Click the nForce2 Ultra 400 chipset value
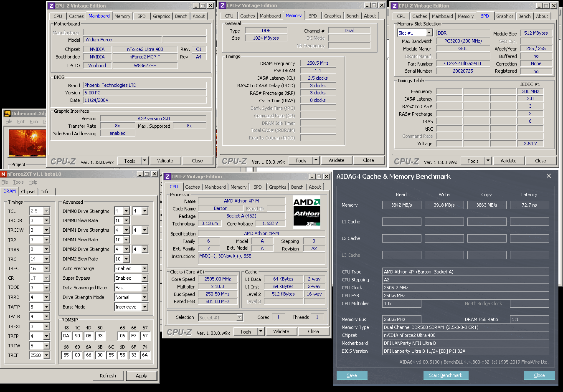The image size is (563, 392). [x=145, y=49]
